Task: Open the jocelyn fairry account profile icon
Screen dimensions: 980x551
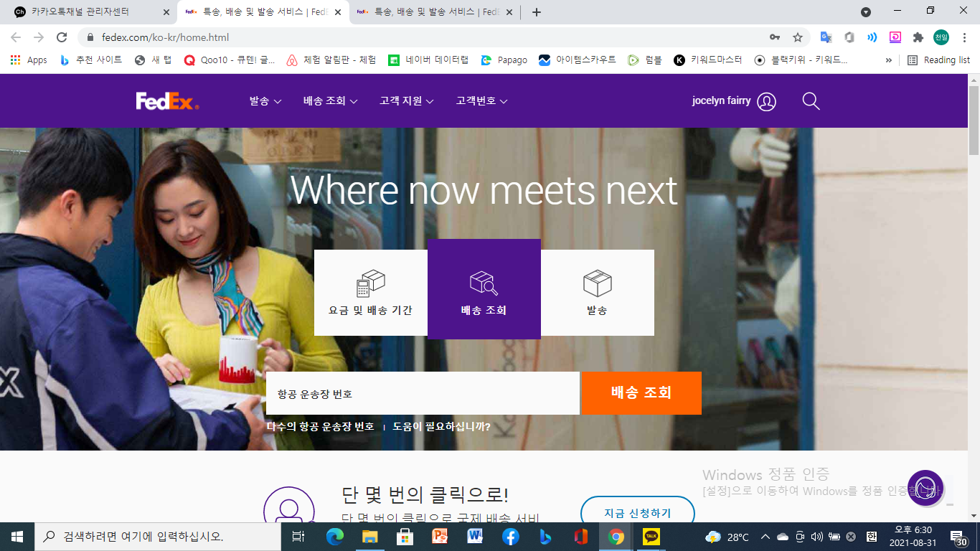Action: coord(766,102)
